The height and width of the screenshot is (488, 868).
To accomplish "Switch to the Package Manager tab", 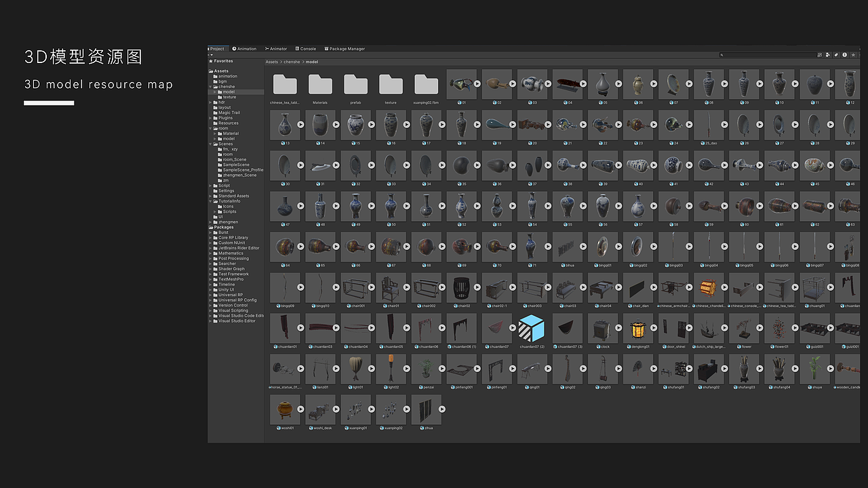I will (345, 49).
